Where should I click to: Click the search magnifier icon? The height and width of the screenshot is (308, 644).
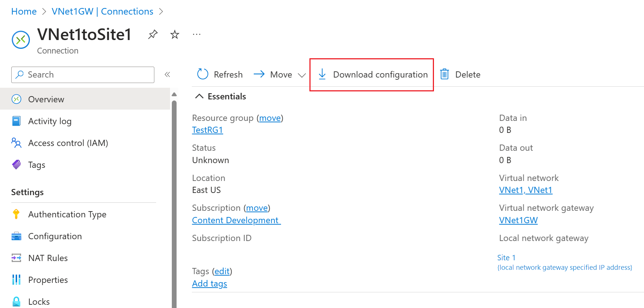20,74
